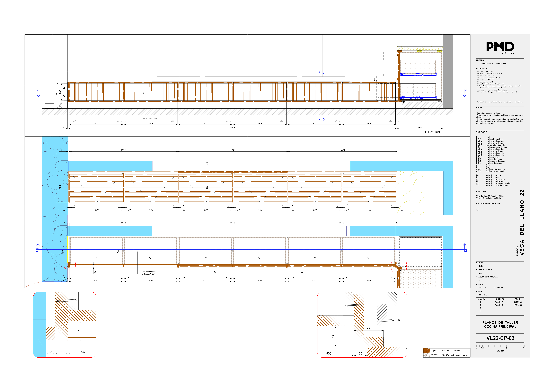Select the date 03/03/2026
This screenshot has width=555, height=392.
click(x=518, y=302)
